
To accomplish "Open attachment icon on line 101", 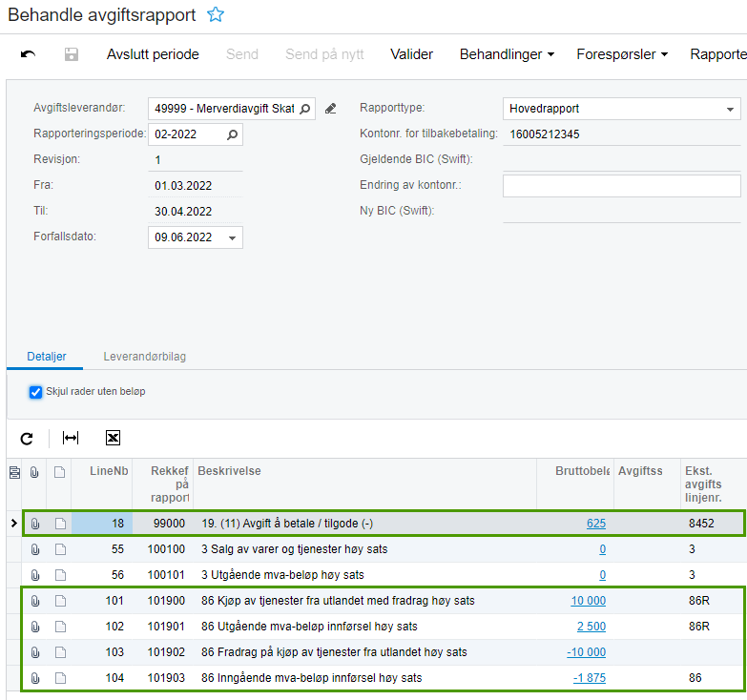I will [35, 601].
